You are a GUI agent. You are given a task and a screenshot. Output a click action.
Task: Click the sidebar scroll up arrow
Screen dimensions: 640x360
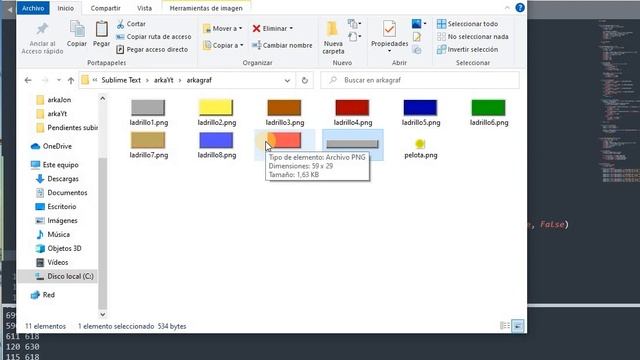tap(102, 98)
